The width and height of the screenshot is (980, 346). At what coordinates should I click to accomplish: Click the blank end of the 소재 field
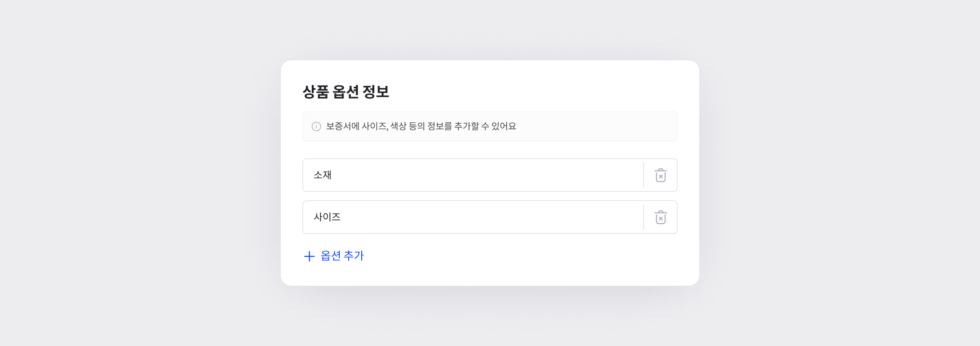607,175
